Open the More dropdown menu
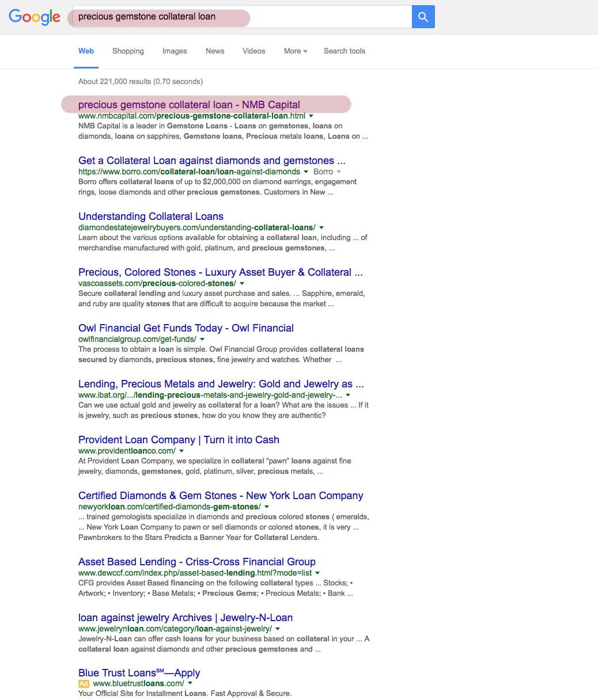598x700 pixels. pyautogui.click(x=296, y=51)
